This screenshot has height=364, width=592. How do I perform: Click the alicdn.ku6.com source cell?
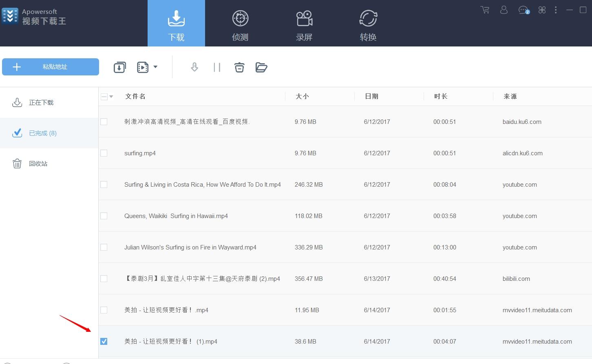(523, 153)
